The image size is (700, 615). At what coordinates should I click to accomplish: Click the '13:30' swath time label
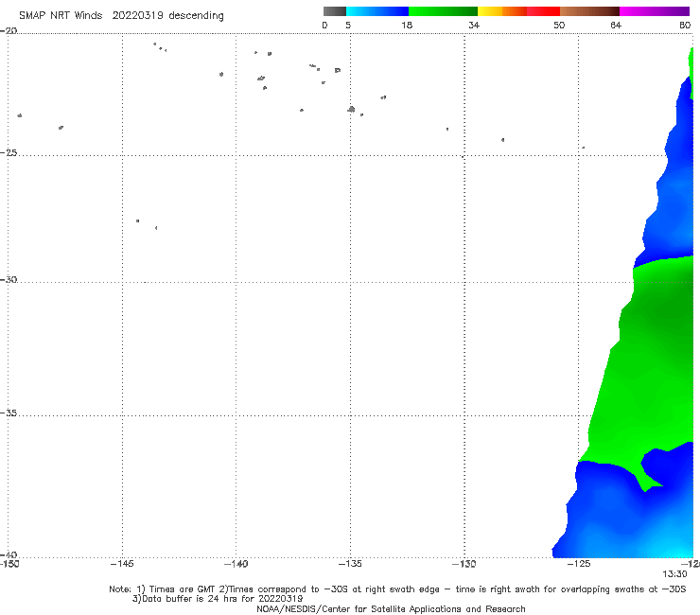674,574
